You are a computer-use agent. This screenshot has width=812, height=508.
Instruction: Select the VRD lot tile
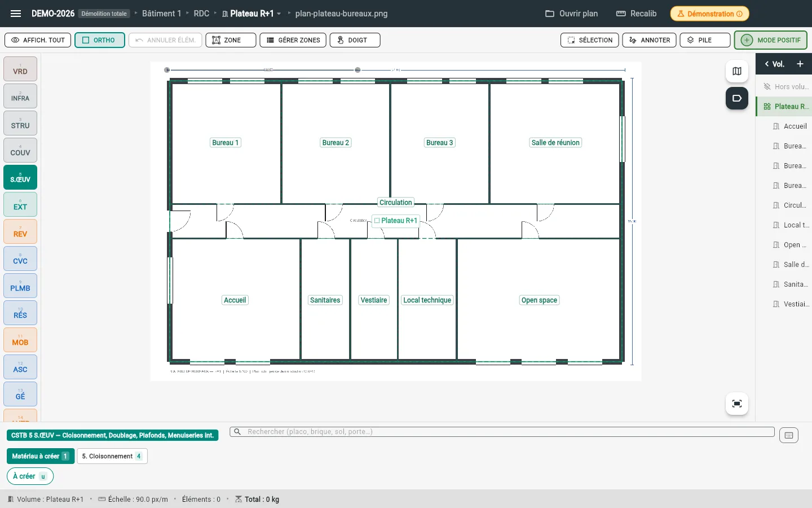20,69
